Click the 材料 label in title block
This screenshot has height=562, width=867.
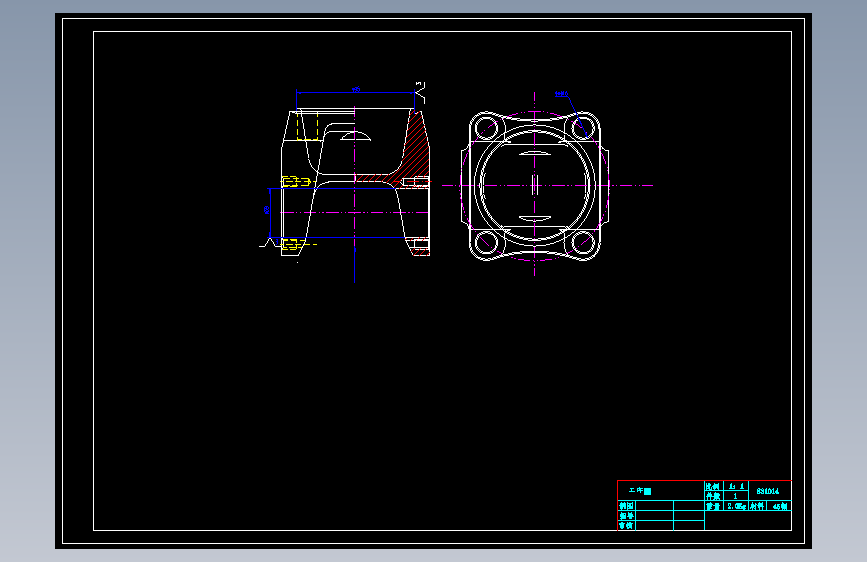(x=757, y=506)
